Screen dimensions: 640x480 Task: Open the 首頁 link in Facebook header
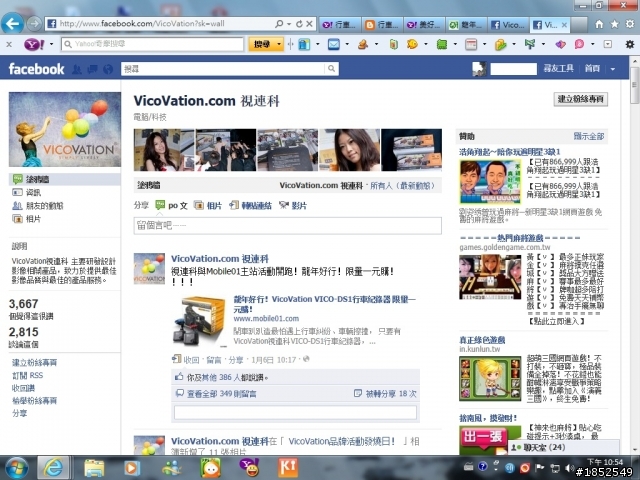(x=592, y=69)
